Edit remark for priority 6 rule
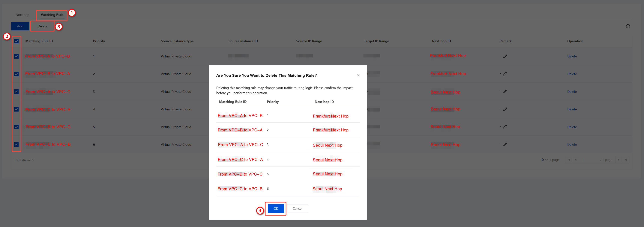 [505, 144]
